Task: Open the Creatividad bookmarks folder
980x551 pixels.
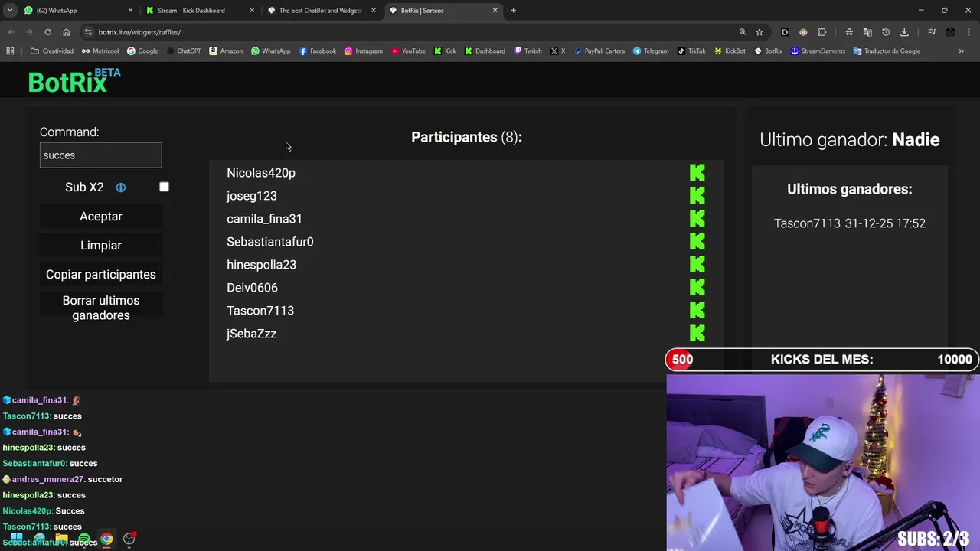Action: coord(51,51)
